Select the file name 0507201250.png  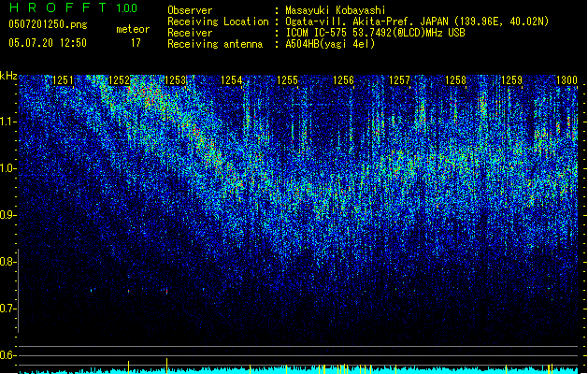(48, 24)
